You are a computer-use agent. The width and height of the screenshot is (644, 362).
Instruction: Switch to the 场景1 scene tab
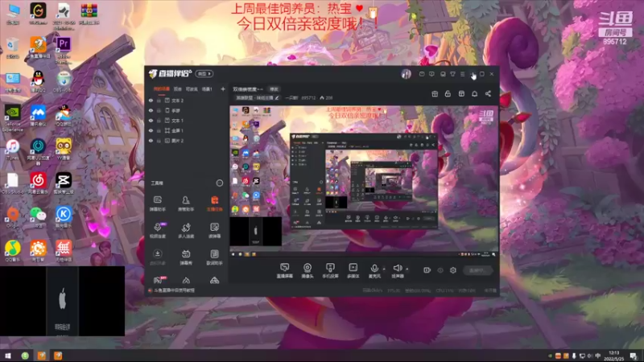point(207,89)
